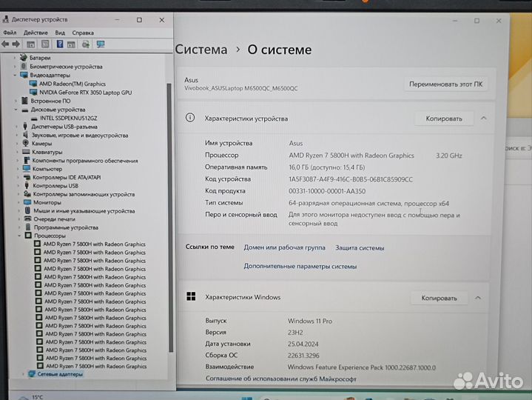Click the Звуковые, игровые и видеоустройства icon
Viewport: 532px width, 400px height.
25,135
